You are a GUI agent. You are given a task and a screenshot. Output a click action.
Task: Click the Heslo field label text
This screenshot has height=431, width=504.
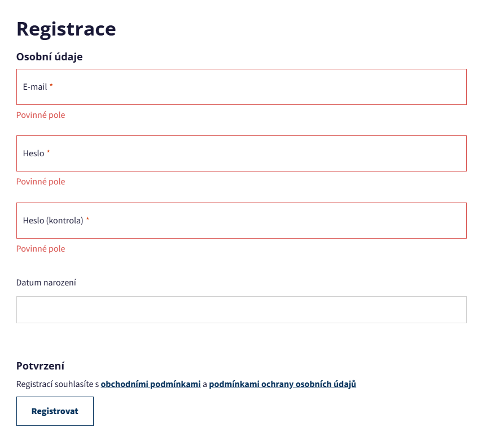point(33,153)
